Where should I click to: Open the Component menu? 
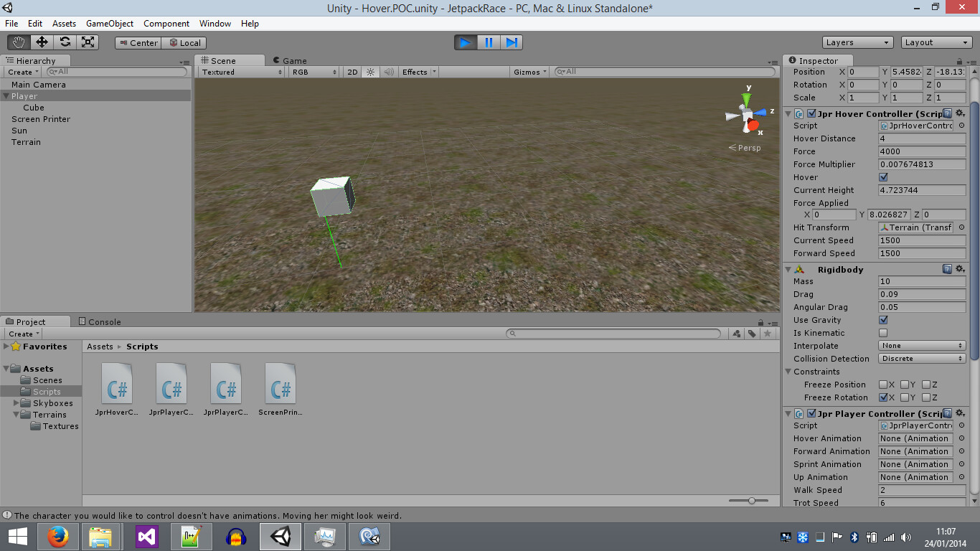click(166, 24)
